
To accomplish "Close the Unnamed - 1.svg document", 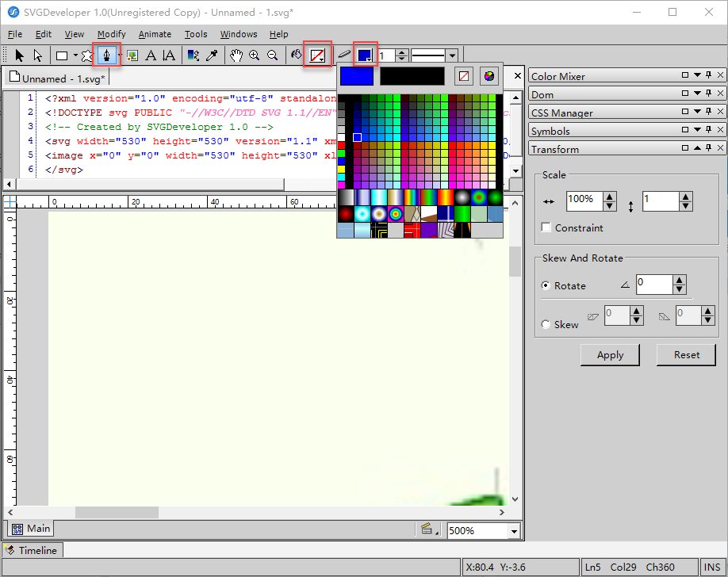I will (518, 75).
